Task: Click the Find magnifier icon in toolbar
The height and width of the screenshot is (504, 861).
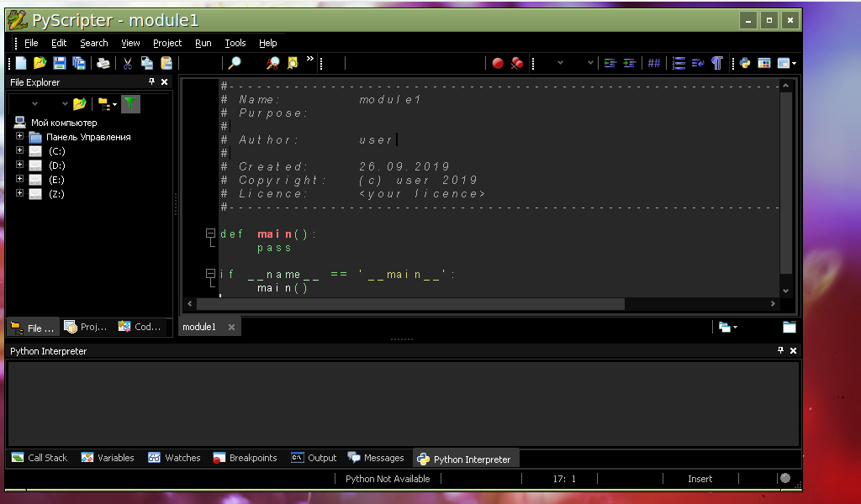Action: point(235,63)
